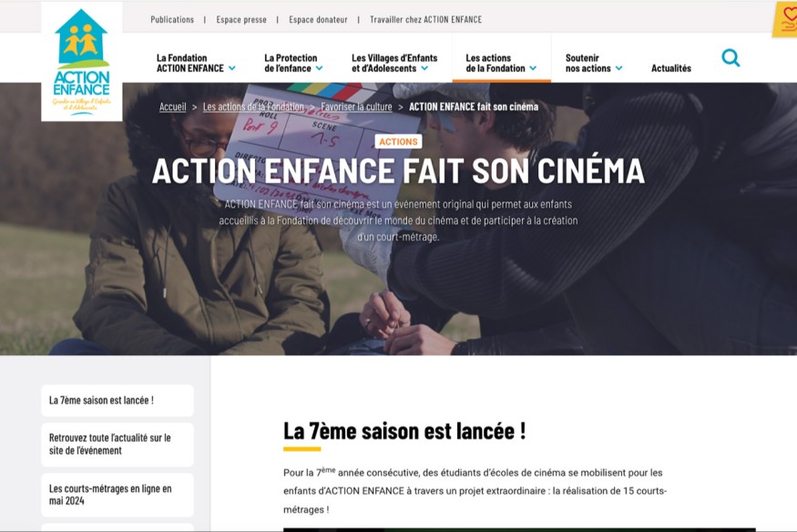Open the Espace donateur link
This screenshot has width=797, height=532.
(x=318, y=19)
